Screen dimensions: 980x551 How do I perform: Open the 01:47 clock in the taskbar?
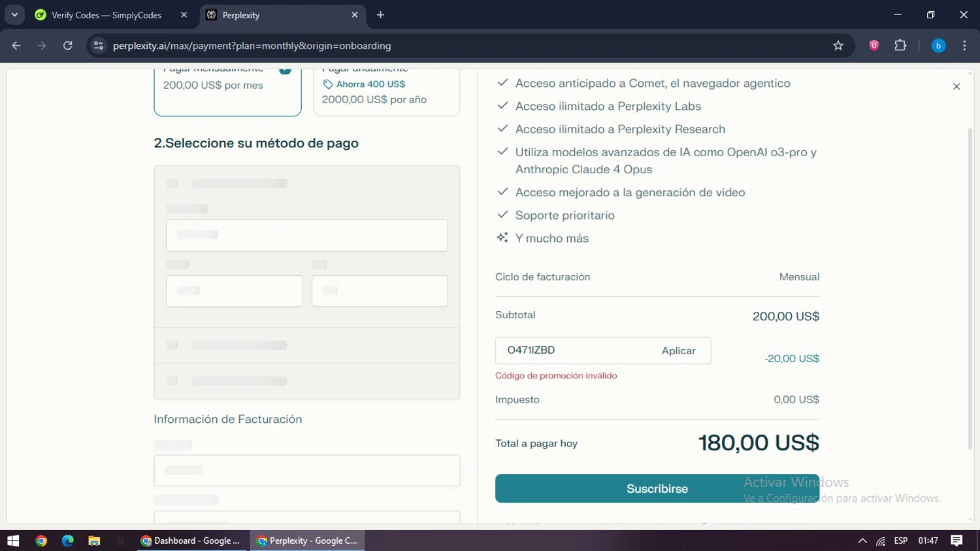click(928, 541)
